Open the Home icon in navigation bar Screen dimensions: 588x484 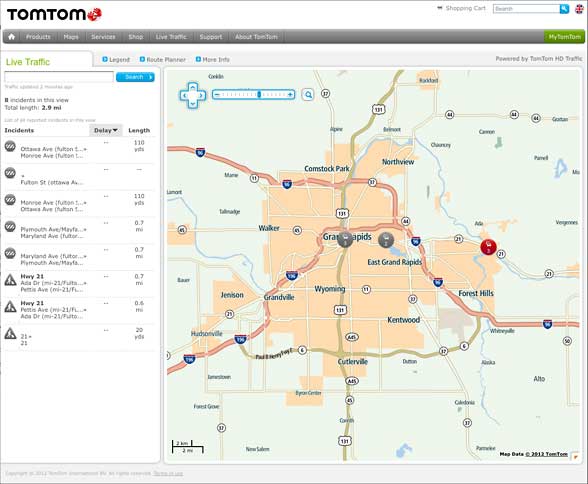point(12,37)
